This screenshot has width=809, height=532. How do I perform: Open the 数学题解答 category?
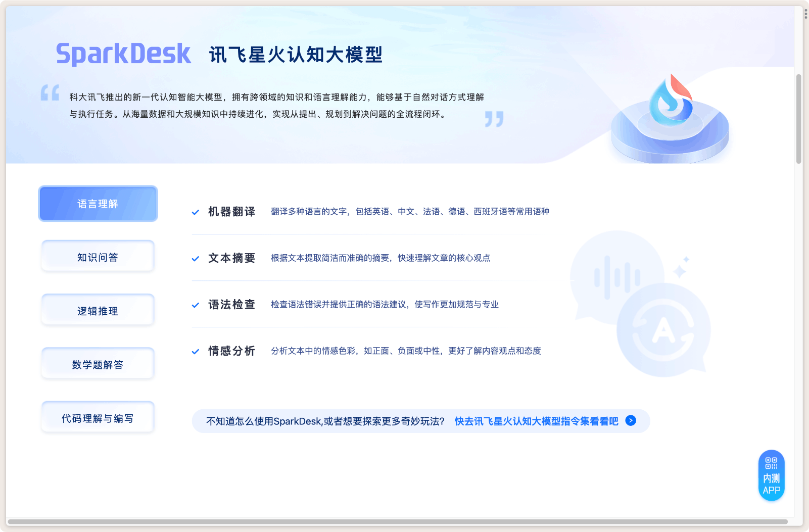click(98, 363)
